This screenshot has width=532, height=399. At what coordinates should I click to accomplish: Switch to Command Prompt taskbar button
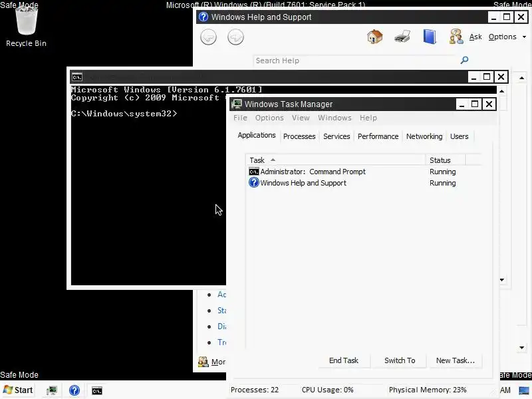pos(97,390)
